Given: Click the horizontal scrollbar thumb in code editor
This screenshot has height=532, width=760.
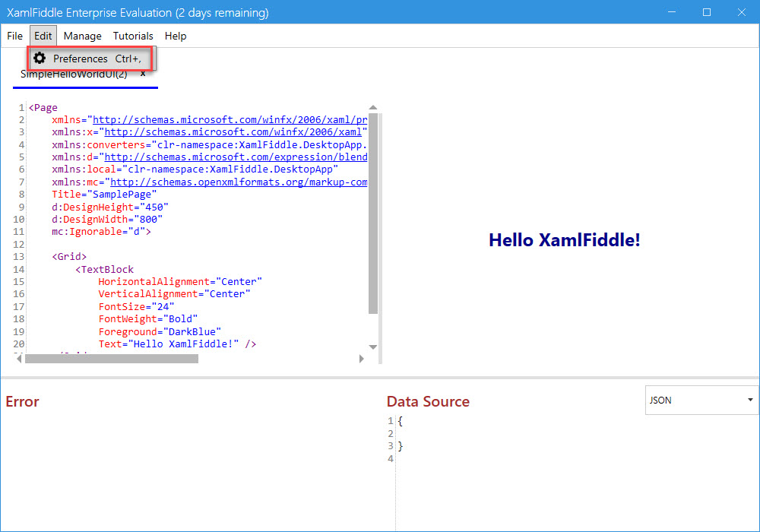Looking at the screenshot, I should 112,359.
